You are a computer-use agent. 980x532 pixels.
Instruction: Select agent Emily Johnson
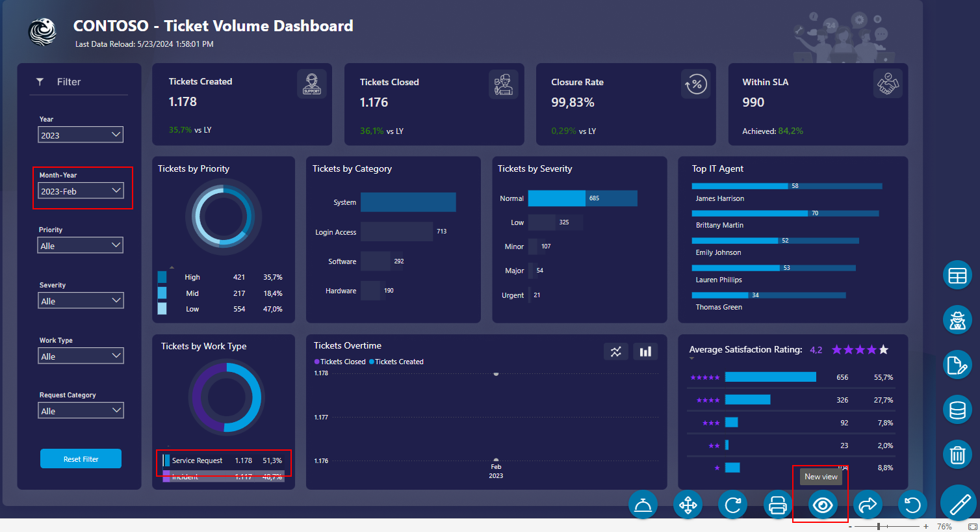718,252
